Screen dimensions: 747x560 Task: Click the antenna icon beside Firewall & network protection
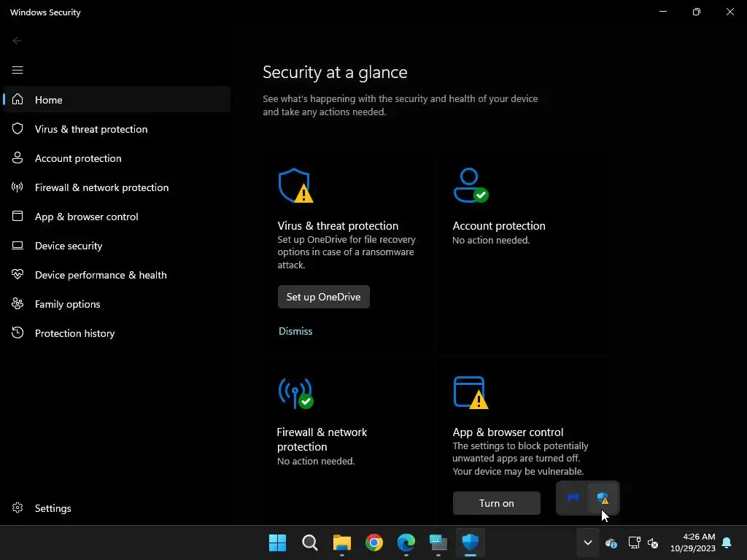click(18, 187)
